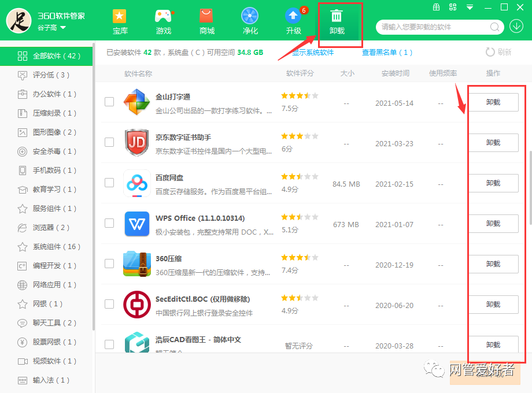Tick the 京东数字证书助手 checkbox
The width and height of the screenshot is (532, 393).
[x=109, y=142]
